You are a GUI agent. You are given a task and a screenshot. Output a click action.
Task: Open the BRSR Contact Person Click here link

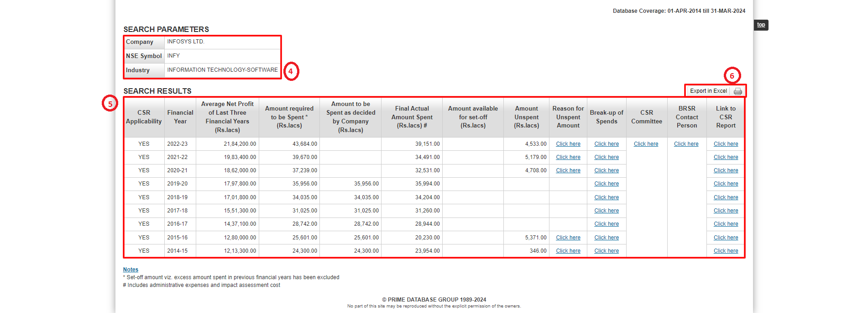tap(686, 144)
